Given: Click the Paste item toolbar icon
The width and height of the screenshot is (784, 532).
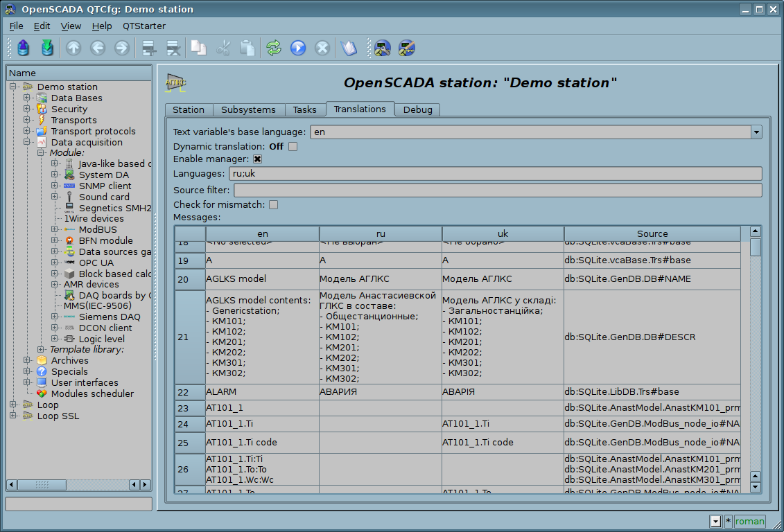Looking at the screenshot, I should pos(247,48).
